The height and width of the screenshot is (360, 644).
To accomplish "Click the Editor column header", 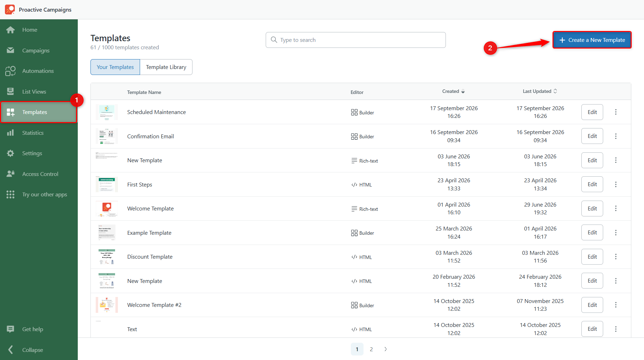I will pos(357,92).
